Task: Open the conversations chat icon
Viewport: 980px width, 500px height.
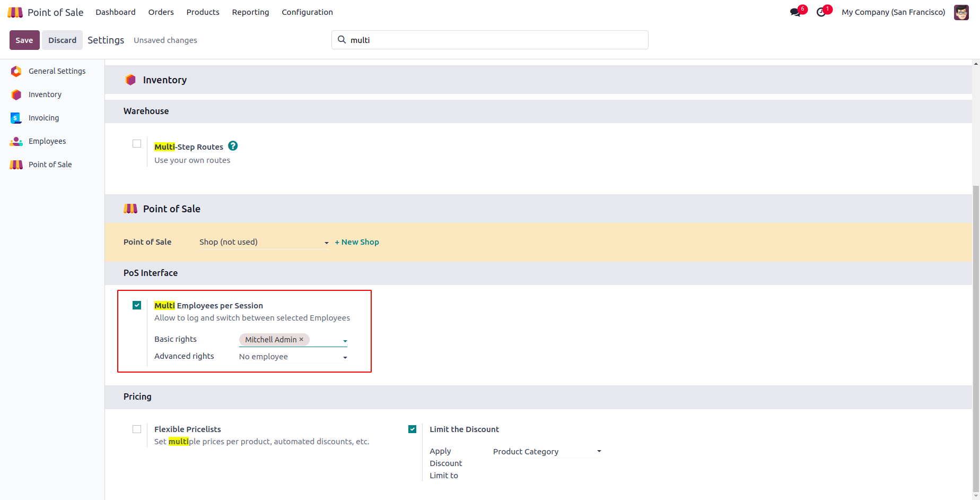Action: 795,12
